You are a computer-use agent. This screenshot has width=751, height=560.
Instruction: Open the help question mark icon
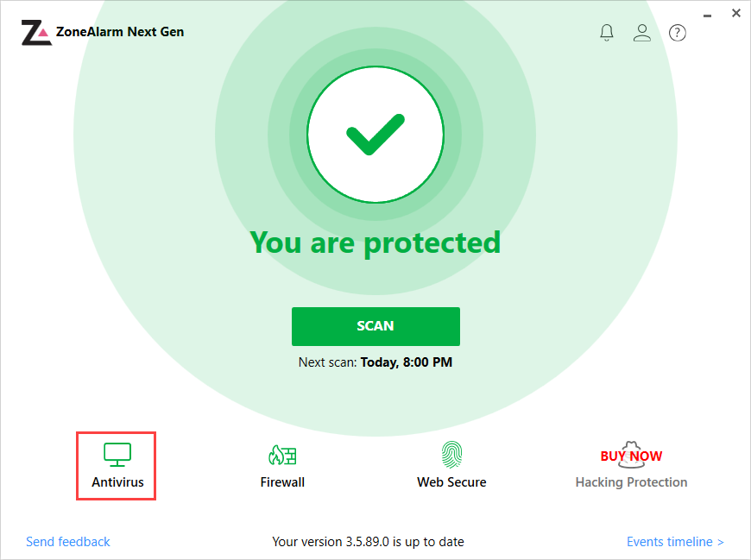678,33
